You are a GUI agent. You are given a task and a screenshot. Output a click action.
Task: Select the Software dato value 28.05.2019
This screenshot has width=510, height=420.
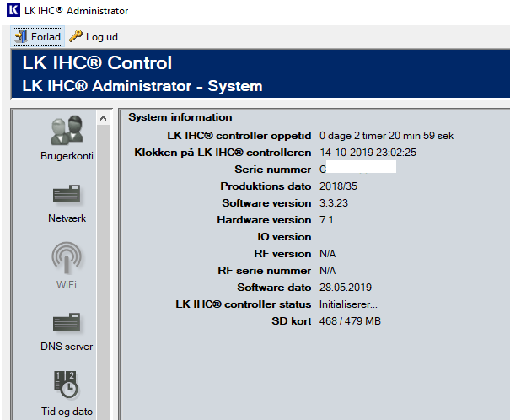pyautogui.click(x=346, y=288)
